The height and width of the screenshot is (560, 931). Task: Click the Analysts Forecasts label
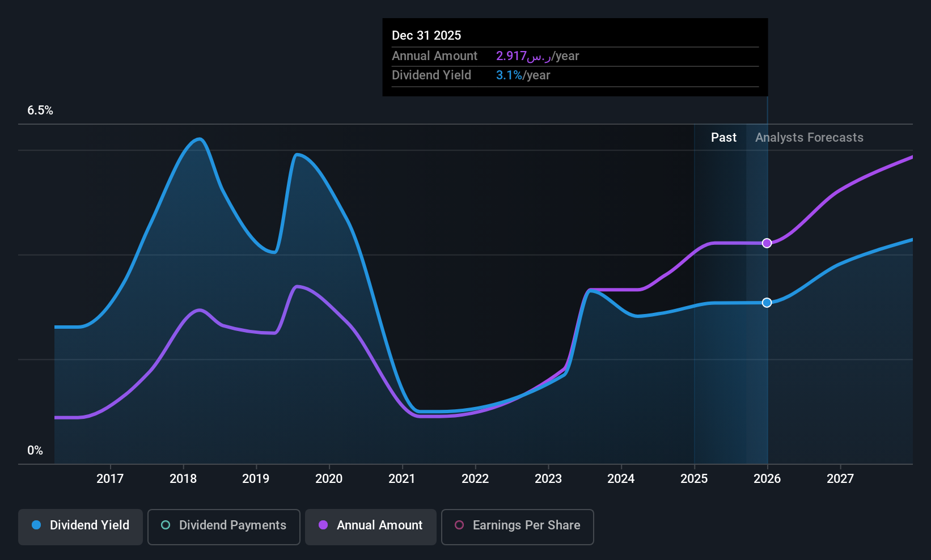click(x=809, y=137)
